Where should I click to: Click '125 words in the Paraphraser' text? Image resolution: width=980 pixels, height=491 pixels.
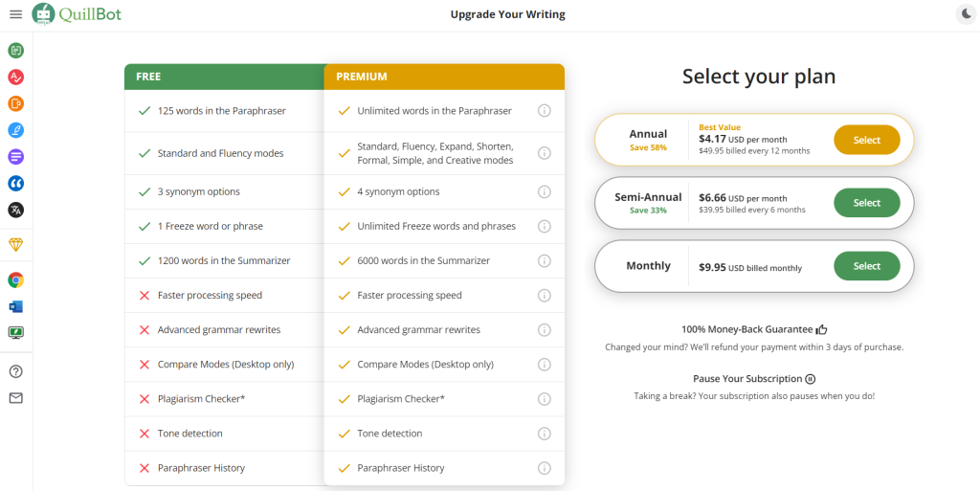click(x=222, y=111)
